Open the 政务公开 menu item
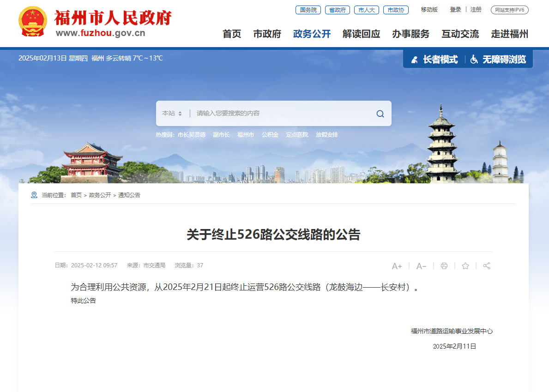 312,34
